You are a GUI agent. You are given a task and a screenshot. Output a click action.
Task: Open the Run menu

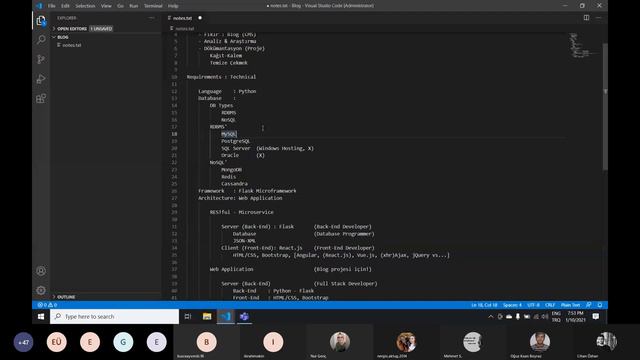[x=133, y=6]
